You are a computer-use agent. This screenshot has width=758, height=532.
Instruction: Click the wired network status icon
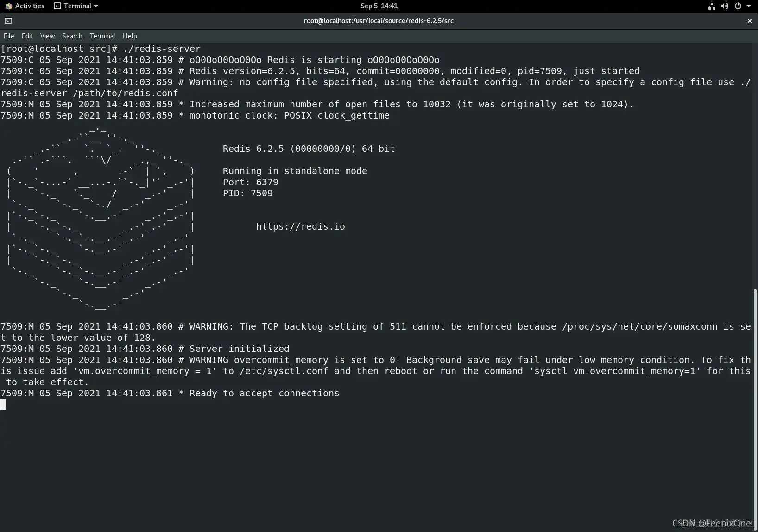pyautogui.click(x=712, y=6)
